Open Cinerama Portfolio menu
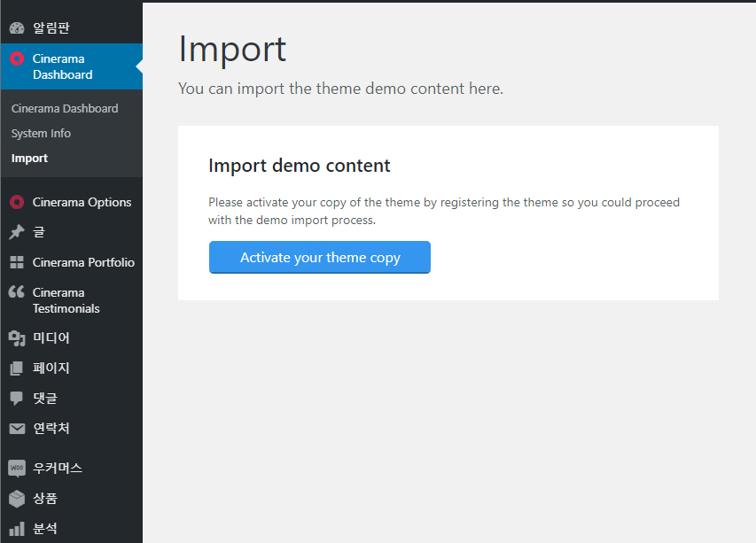The width and height of the screenshot is (756, 543). pos(72,262)
